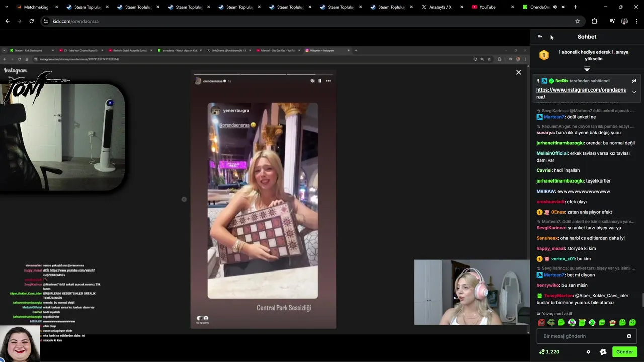Hide the pinned BotRix message
This screenshot has width=644, height=362.
click(634, 81)
